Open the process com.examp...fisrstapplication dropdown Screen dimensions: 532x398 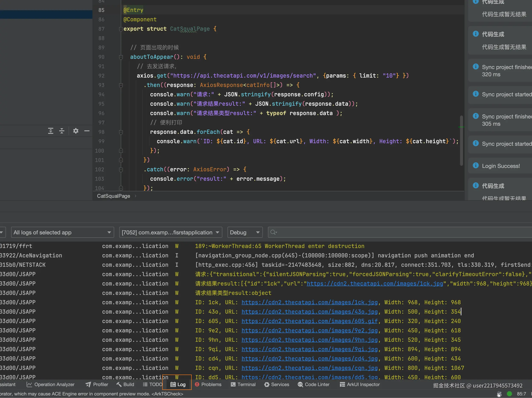coord(170,232)
